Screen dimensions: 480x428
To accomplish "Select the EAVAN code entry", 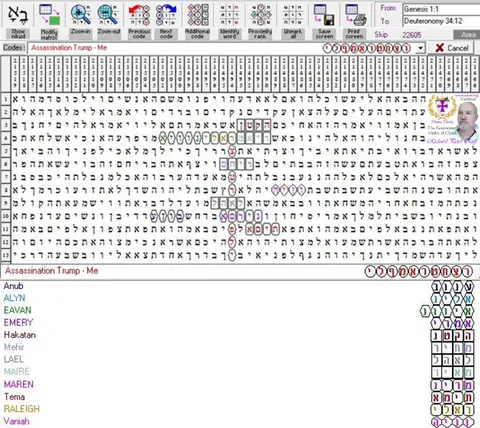I will 17,310.
